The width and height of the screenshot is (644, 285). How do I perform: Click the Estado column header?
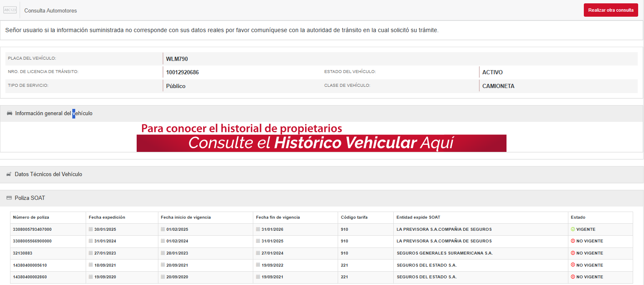578,217
